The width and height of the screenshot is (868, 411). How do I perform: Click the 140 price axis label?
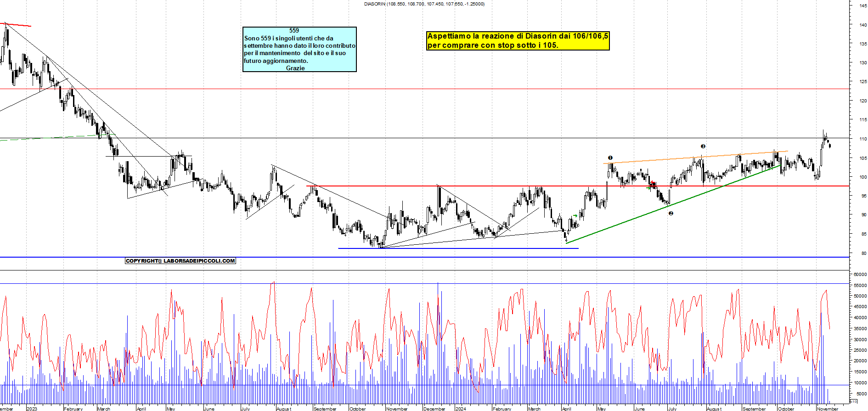pos(863,25)
